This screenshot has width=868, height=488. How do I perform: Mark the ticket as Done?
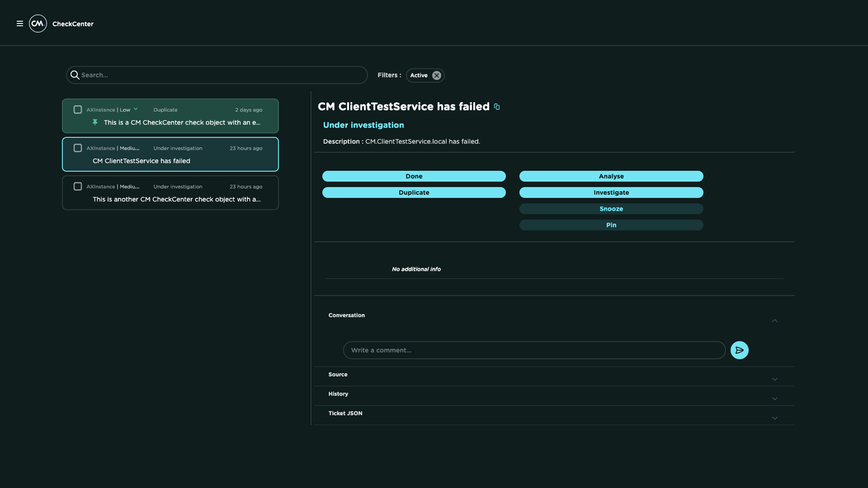coord(414,176)
